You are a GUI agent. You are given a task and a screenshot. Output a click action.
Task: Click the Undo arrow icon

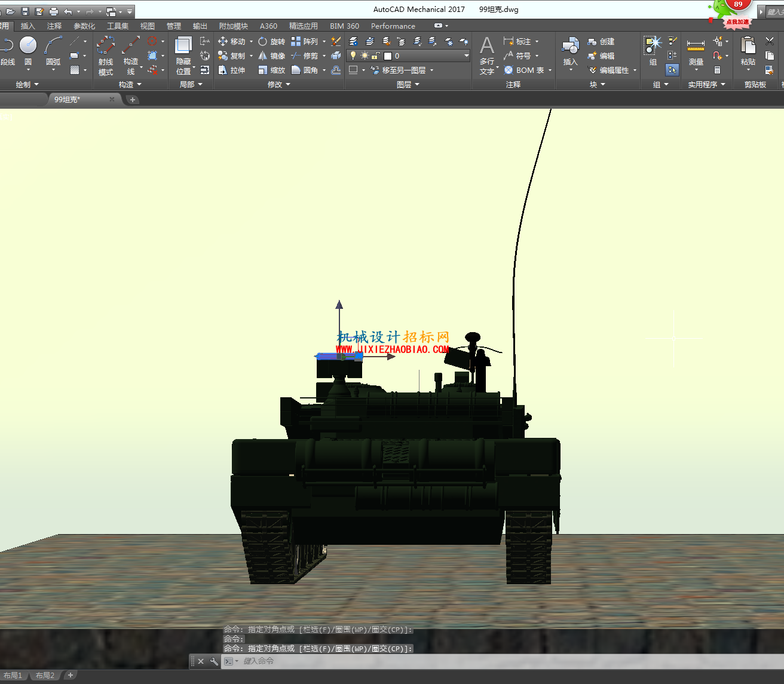(x=68, y=11)
